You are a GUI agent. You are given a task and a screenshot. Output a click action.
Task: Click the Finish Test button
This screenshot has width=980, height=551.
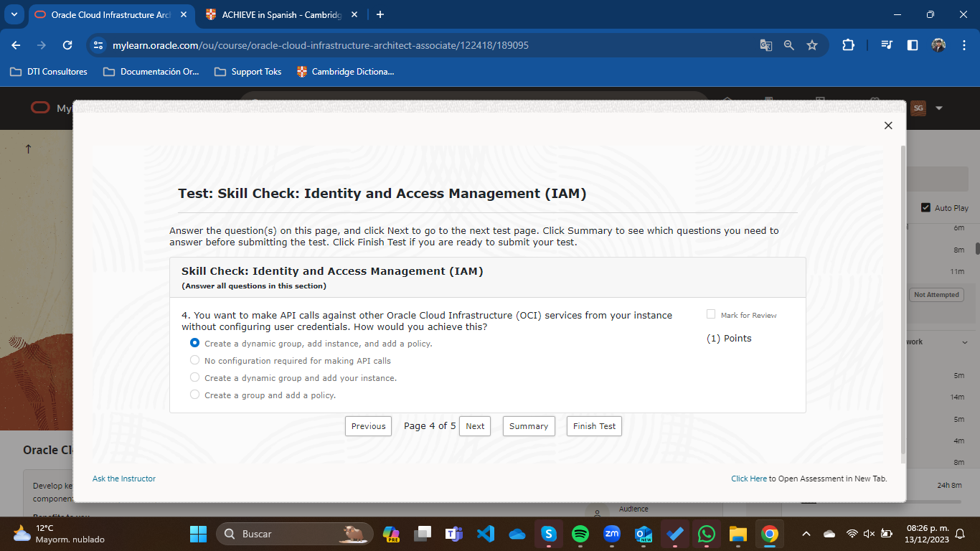click(x=594, y=426)
